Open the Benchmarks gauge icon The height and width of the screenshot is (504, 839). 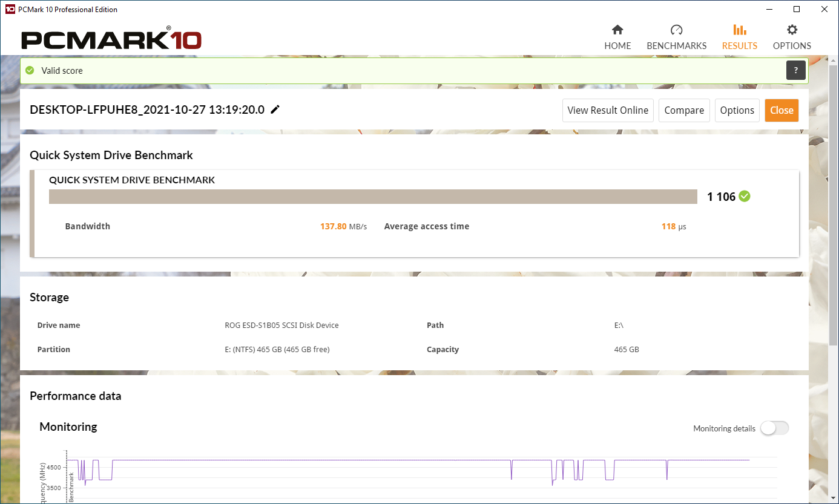[677, 30]
